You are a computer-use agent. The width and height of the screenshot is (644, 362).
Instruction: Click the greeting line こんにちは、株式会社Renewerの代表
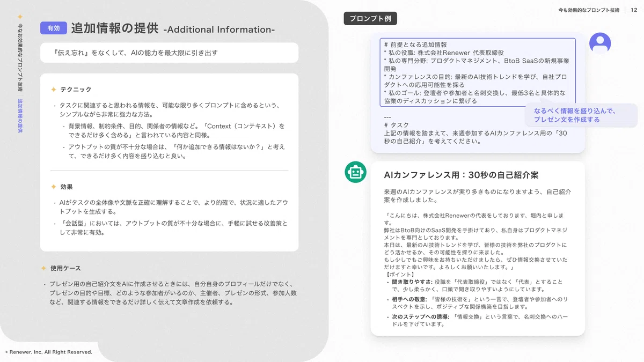point(474,219)
